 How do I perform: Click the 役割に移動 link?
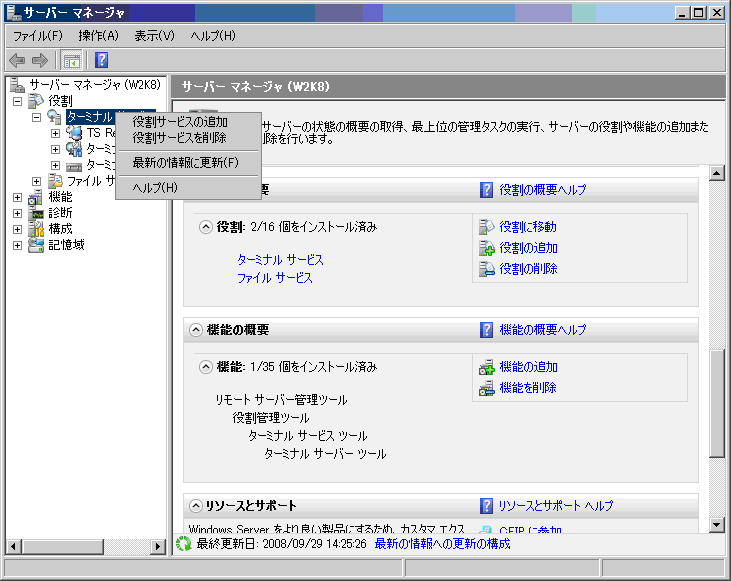click(x=528, y=227)
